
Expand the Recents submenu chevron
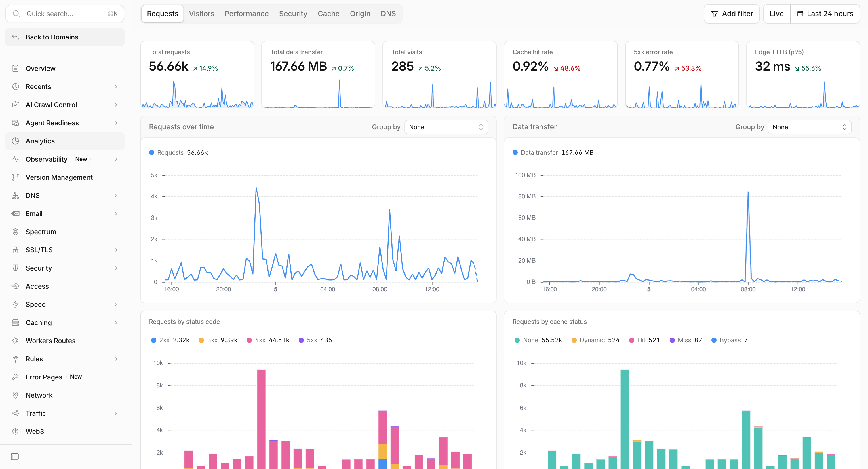(x=116, y=87)
